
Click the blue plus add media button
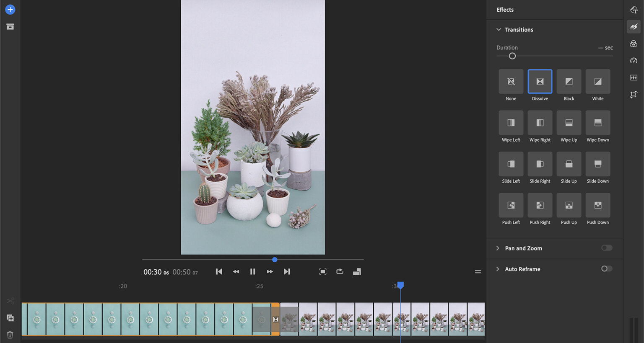pyautogui.click(x=10, y=10)
